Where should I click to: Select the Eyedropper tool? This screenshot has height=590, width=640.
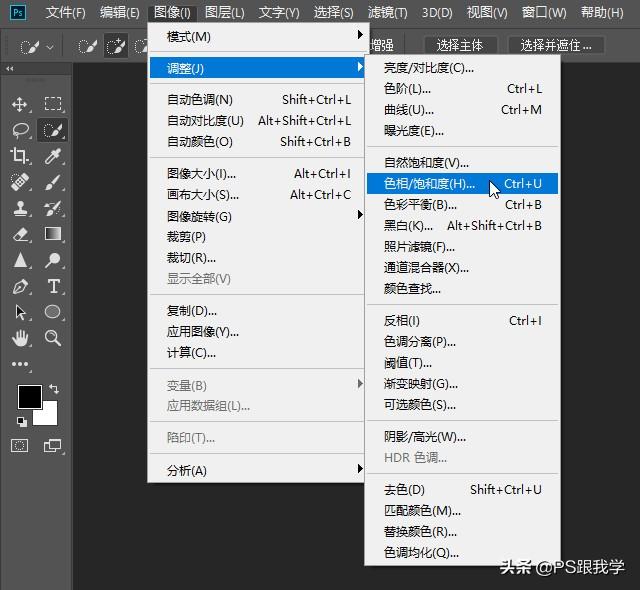click(x=53, y=156)
